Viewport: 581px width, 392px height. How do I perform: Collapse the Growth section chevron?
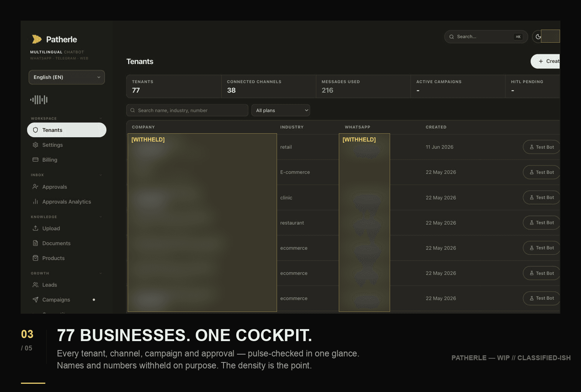coord(100,273)
